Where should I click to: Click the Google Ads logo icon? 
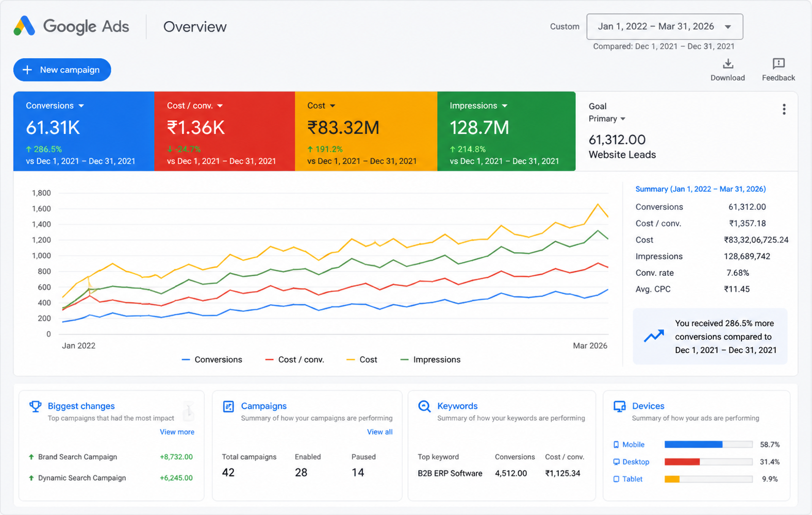[24, 26]
